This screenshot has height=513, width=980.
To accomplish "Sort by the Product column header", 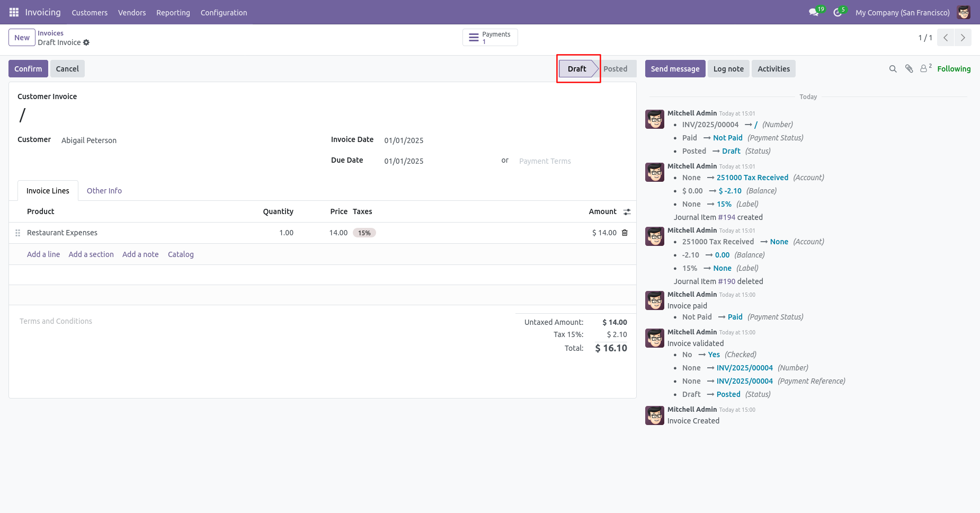I will [41, 211].
